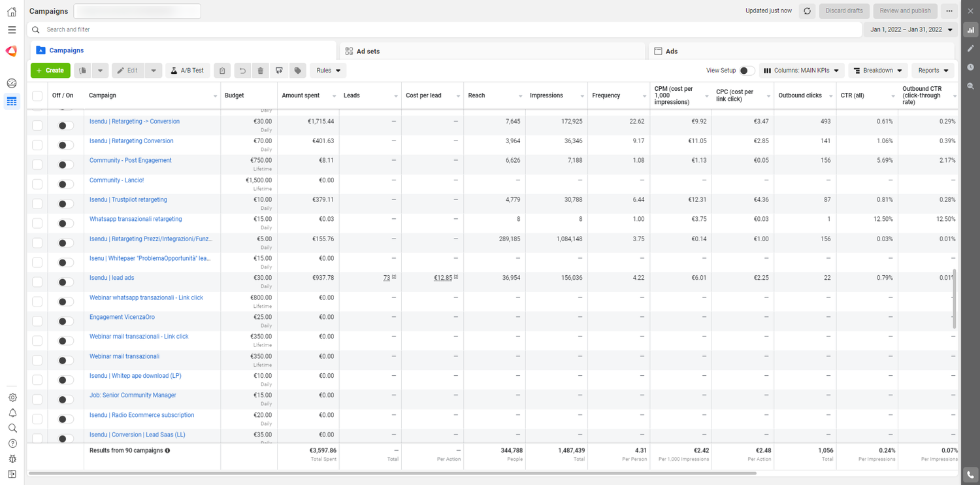This screenshot has width=980, height=485.
Task: Open edit pencil icon in right rail
Action: click(x=971, y=48)
